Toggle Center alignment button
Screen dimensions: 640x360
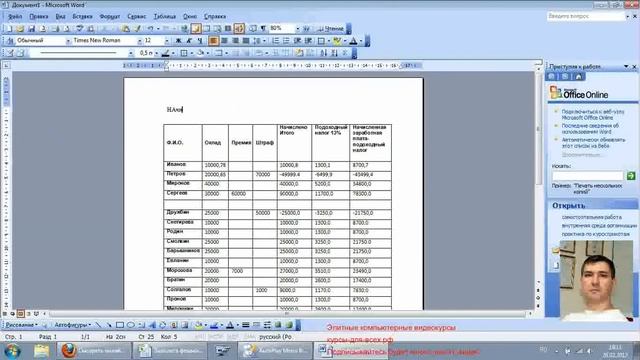[x=224, y=41]
